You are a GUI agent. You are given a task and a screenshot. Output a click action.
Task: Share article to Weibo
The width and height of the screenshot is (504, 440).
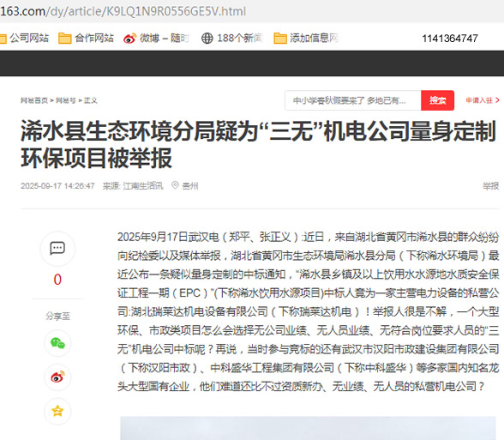[57, 377]
